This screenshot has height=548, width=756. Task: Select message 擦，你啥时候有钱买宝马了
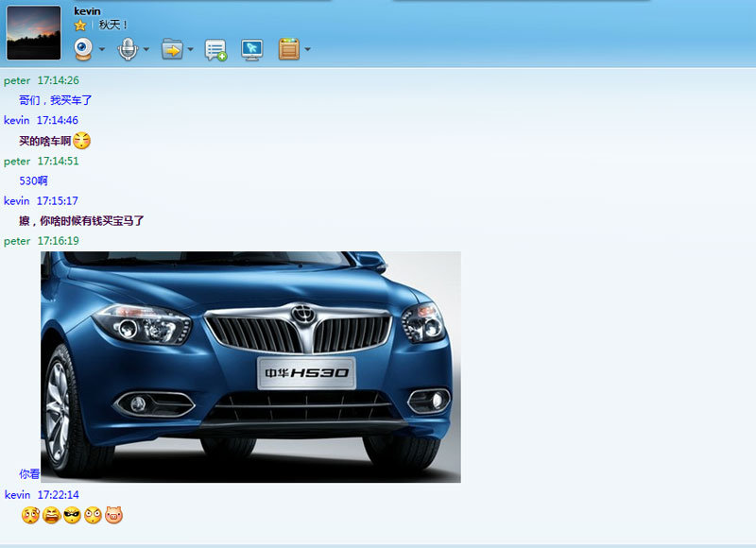81,221
